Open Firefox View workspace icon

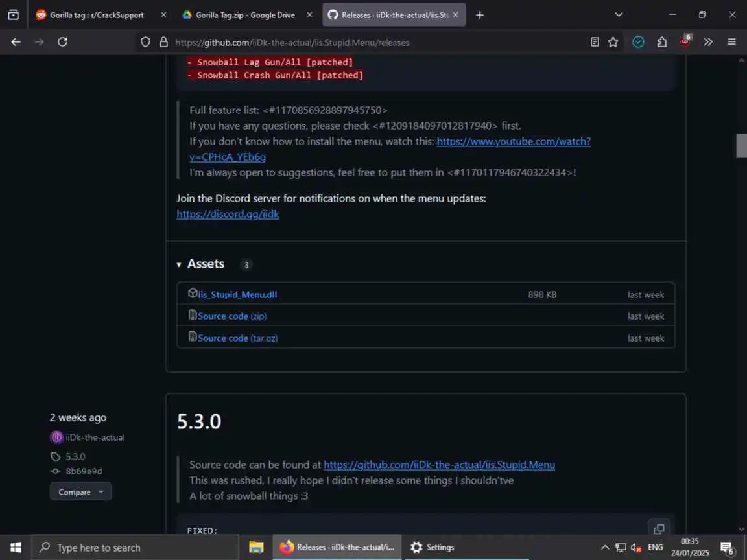pos(14,15)
